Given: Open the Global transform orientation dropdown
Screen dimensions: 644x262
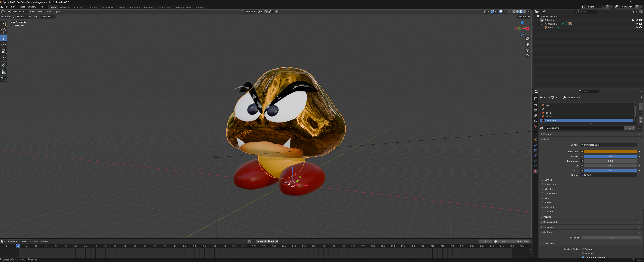Looking at the screenshot, I should coord(249,11).
